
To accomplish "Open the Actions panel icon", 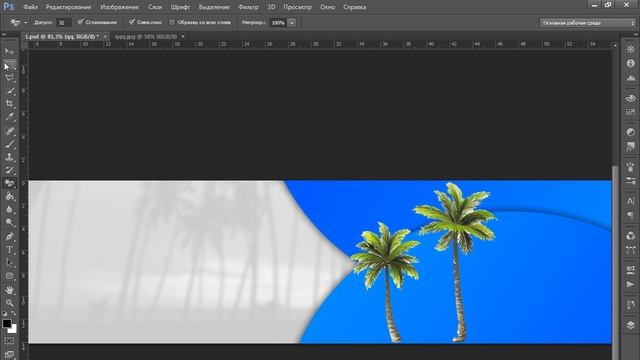I will click(x=631, y=284).
